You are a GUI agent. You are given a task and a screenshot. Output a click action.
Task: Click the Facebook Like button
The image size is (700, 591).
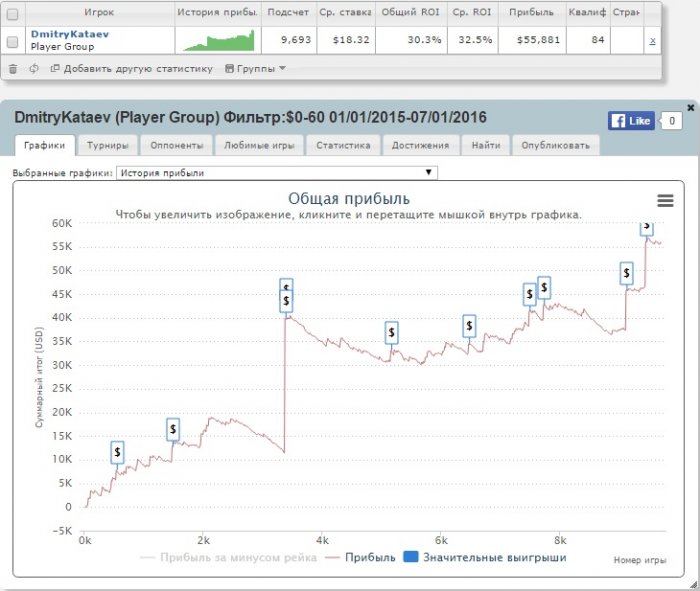tap(631, 121)
